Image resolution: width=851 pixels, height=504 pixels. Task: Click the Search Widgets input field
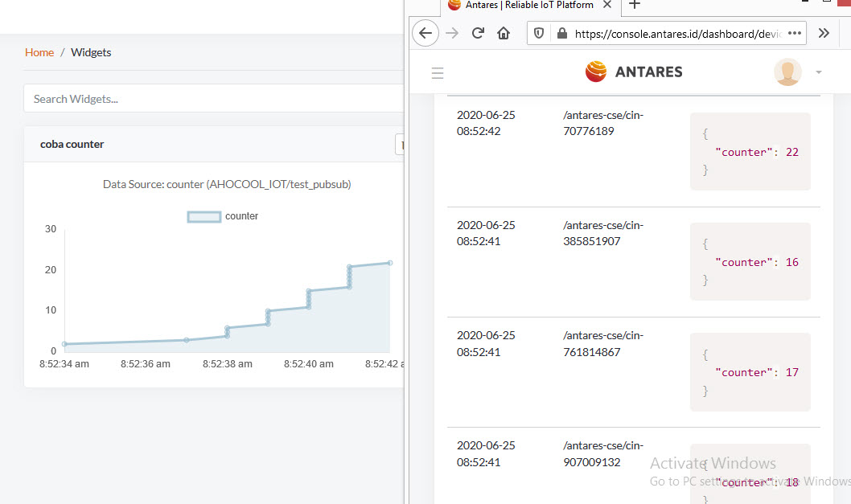pos(161,98)
